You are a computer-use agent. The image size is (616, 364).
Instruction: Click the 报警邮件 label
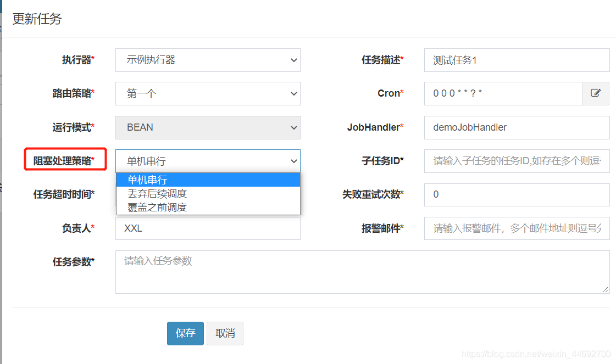[x=382, y=228]
